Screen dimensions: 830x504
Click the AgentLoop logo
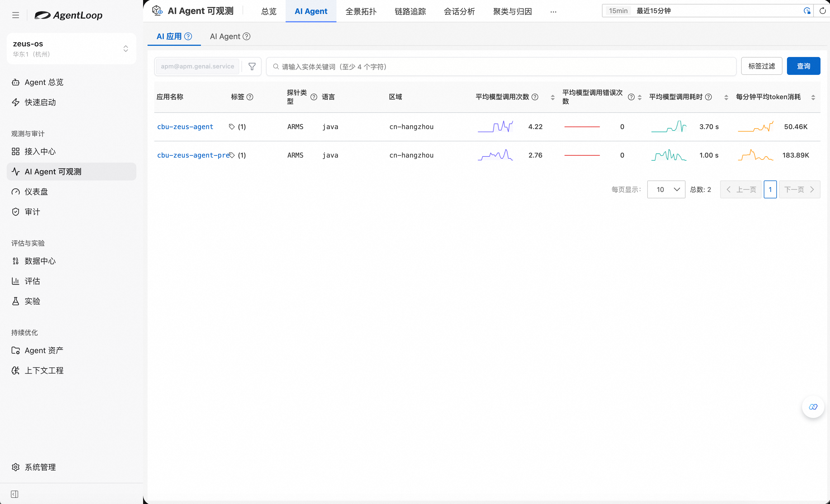pos(68,15)
